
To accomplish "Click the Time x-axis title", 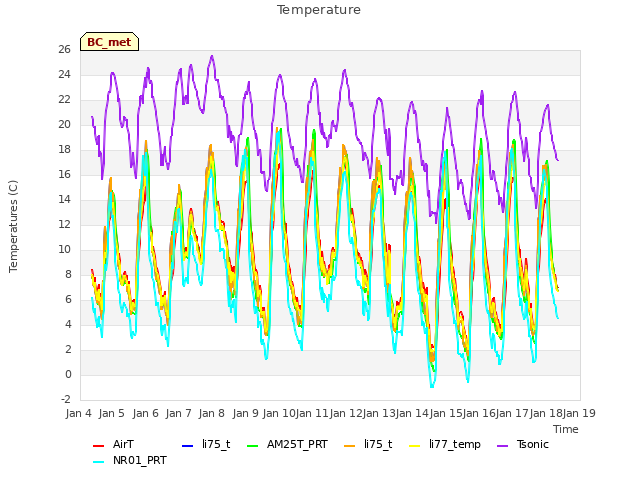I will point(566,429).
